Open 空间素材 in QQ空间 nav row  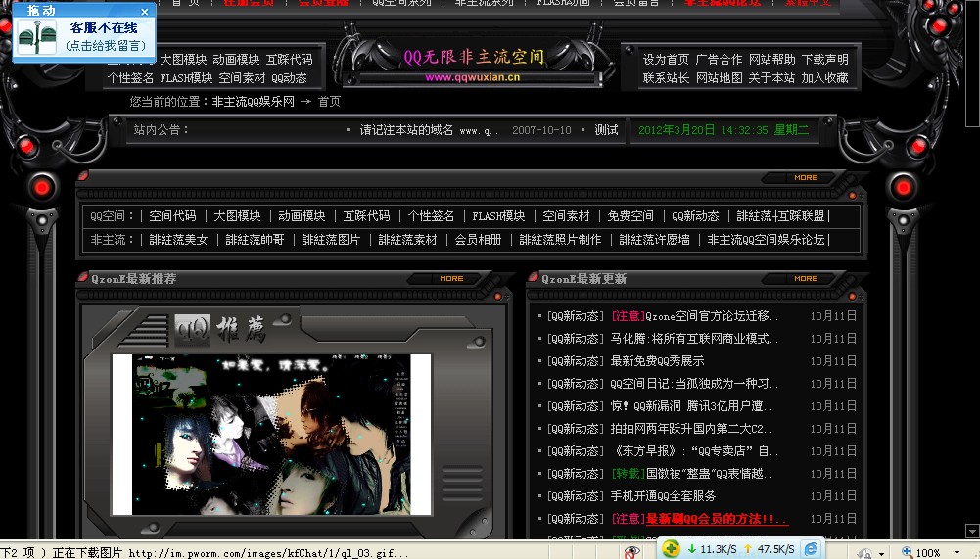tap(566, 215)
